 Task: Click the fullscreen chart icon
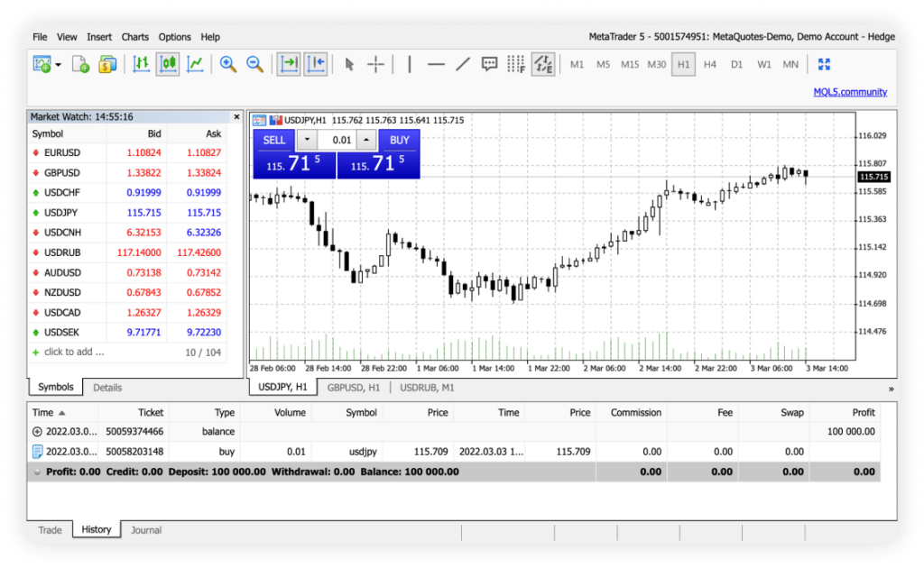tap(823, 64)
